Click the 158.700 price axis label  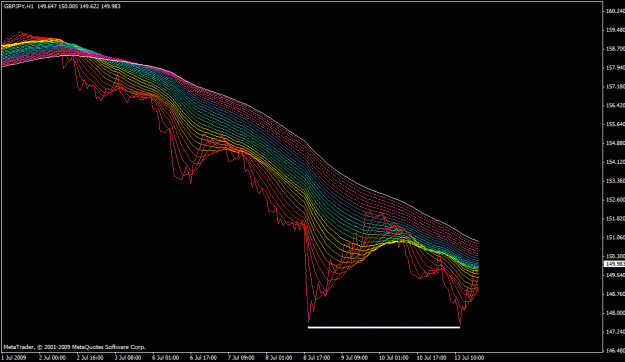tap(615, 49)
